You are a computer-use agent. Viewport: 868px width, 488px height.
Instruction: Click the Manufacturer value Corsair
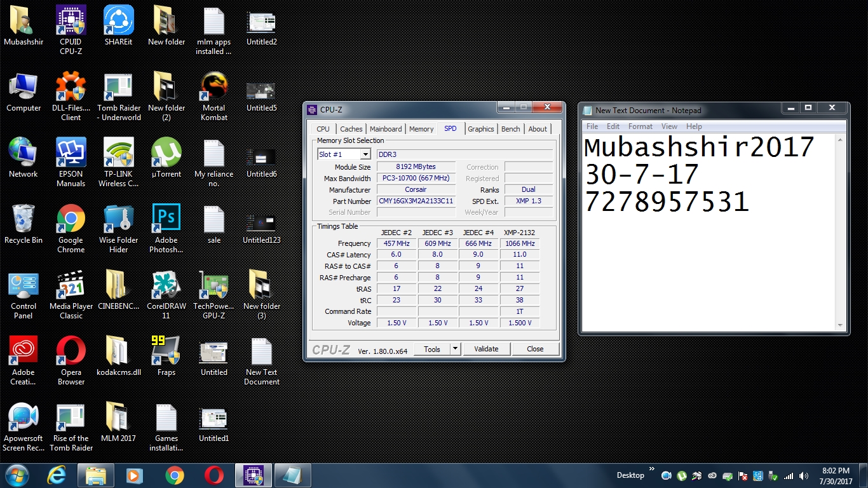pyautogui.click(x=416, y=189)
